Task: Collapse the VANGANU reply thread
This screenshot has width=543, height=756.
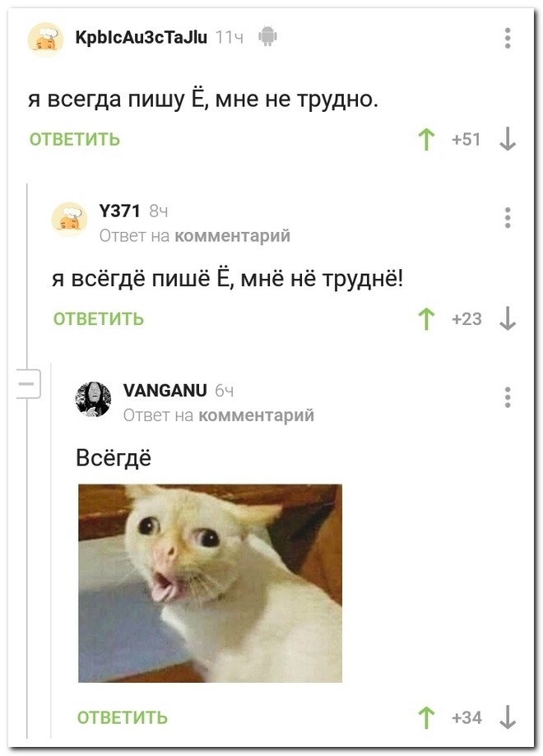Action: [x=28, y=384]
